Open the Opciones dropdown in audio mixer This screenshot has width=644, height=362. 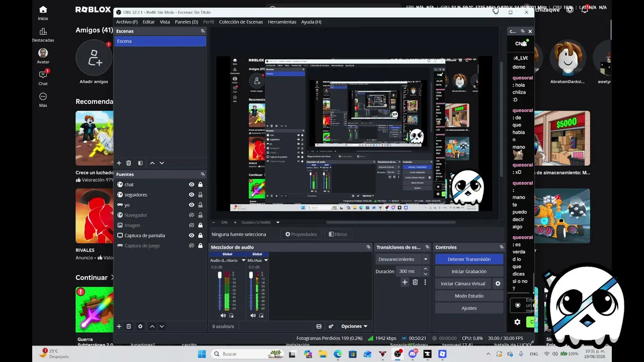tap(354, 326)
